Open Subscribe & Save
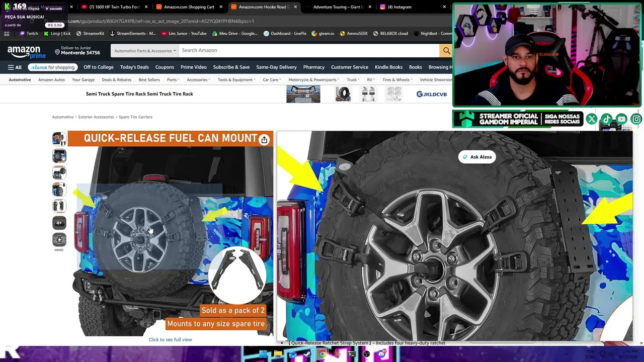The height and width of the screenshot is (362, 644). tap(231, 67)
